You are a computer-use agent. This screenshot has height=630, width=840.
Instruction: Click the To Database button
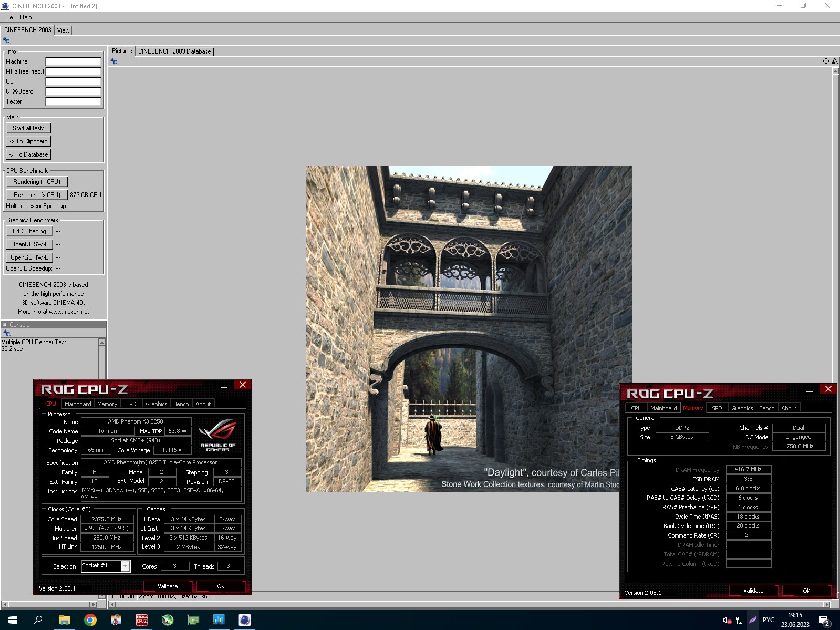28,154
